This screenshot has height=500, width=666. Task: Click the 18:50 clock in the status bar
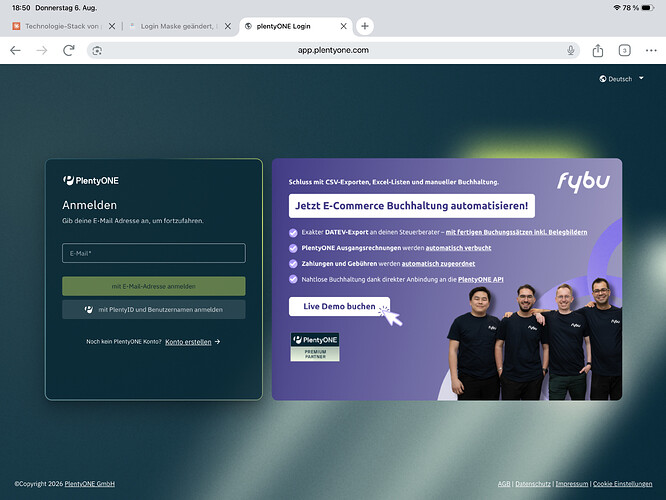(x=21, y=8)
